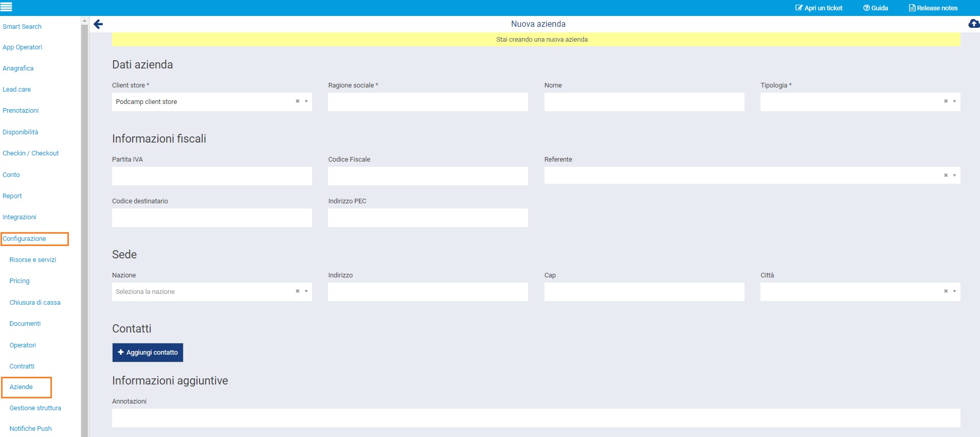Open the Apri un ticket link
The width and height of the screenshot is (980, 437).
(x=819, y=8)
